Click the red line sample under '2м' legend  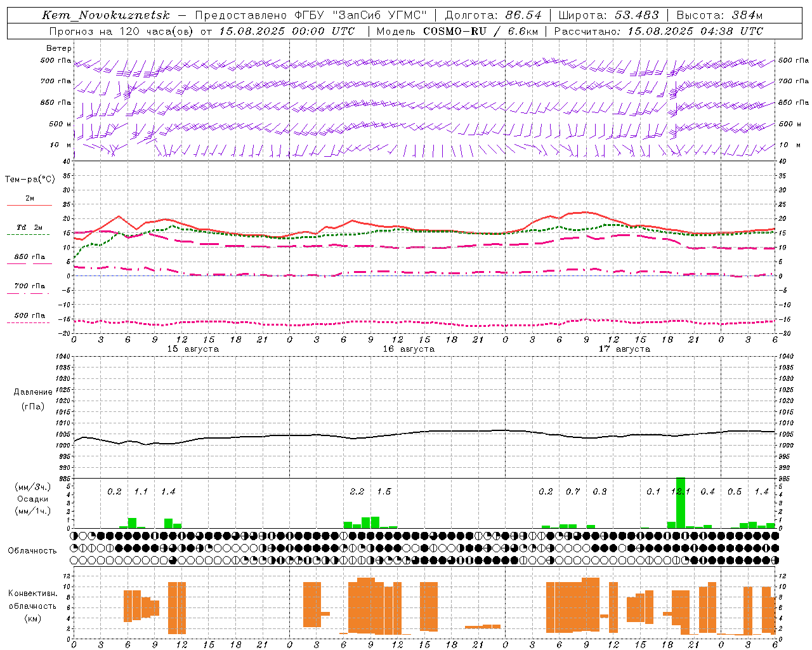coord(29,206)
